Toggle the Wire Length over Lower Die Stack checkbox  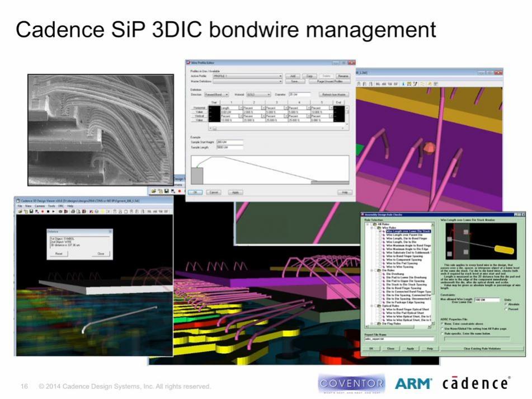pos(380,231)
